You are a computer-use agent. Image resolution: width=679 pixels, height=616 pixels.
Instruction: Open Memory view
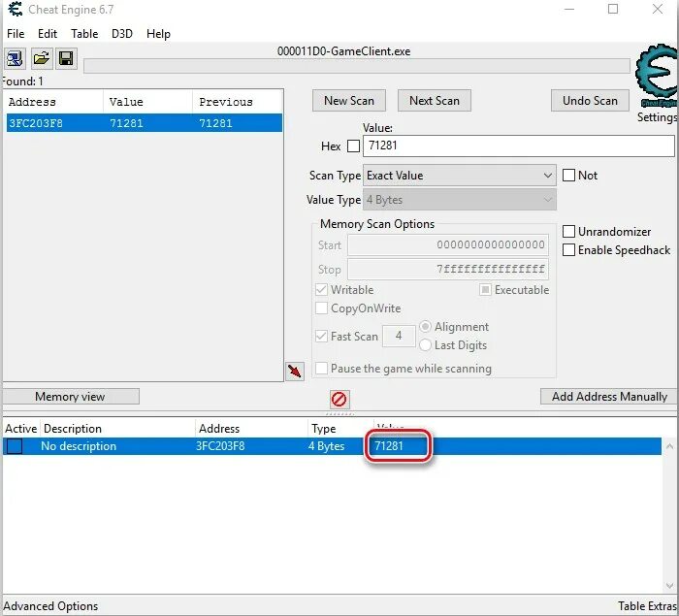point(71,397)
